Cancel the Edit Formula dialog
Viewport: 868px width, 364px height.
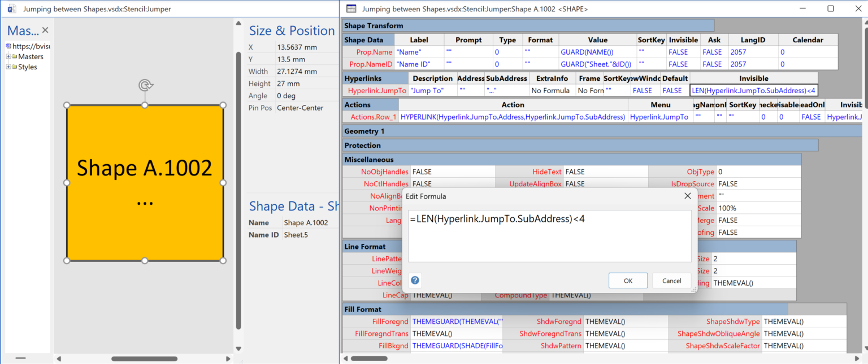[671, 280]
